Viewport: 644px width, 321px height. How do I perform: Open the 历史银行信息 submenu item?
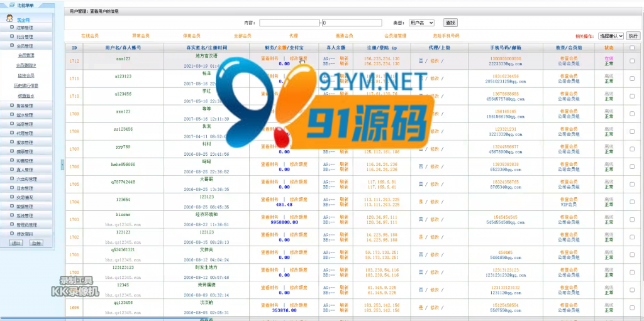coord(26,86)
